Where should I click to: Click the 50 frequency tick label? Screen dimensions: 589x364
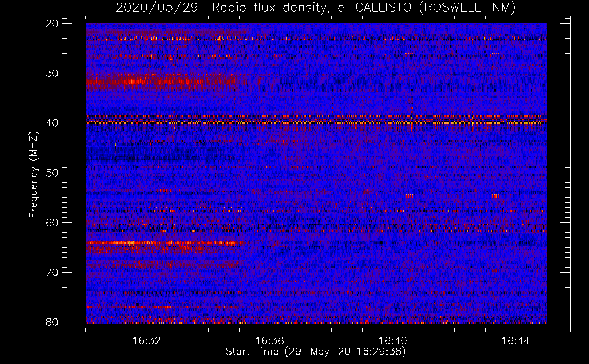[x=52, y=173]
